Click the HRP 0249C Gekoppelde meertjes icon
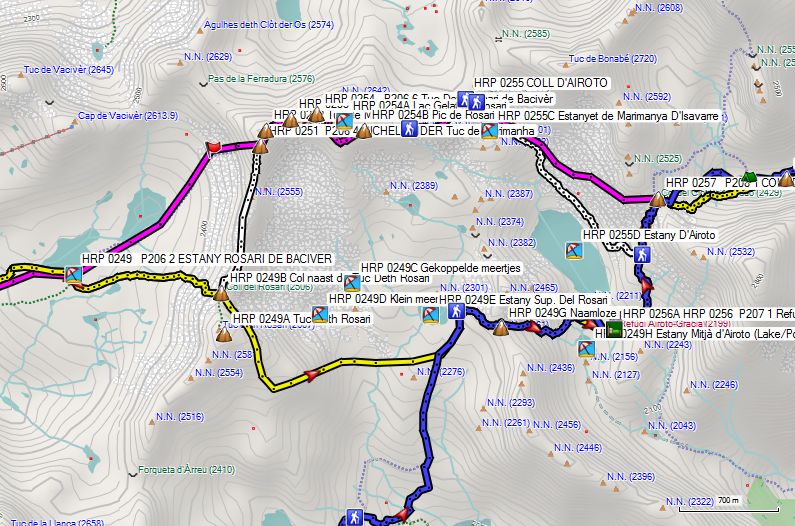The width and height of the screenshot is (795, 526). [351, 282]
